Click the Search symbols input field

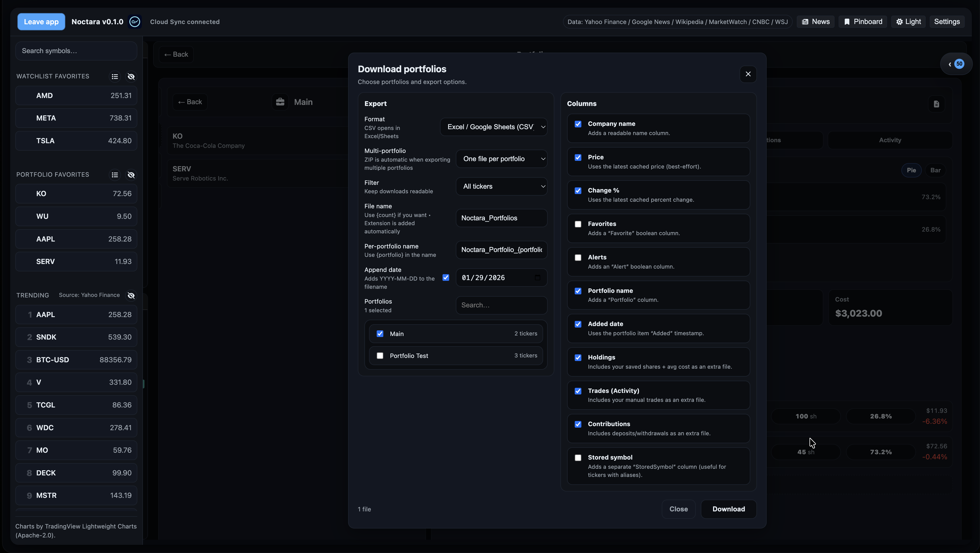(x=76, y=51)
